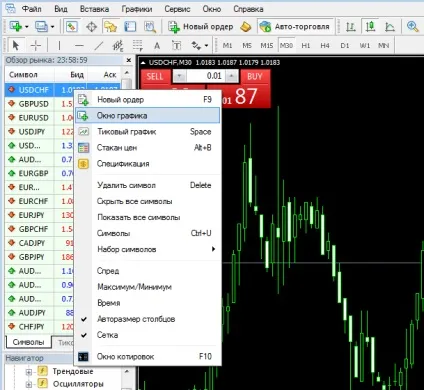Click the zoom in magnifier icon
The image size is (424, 390).
point(412,26)
